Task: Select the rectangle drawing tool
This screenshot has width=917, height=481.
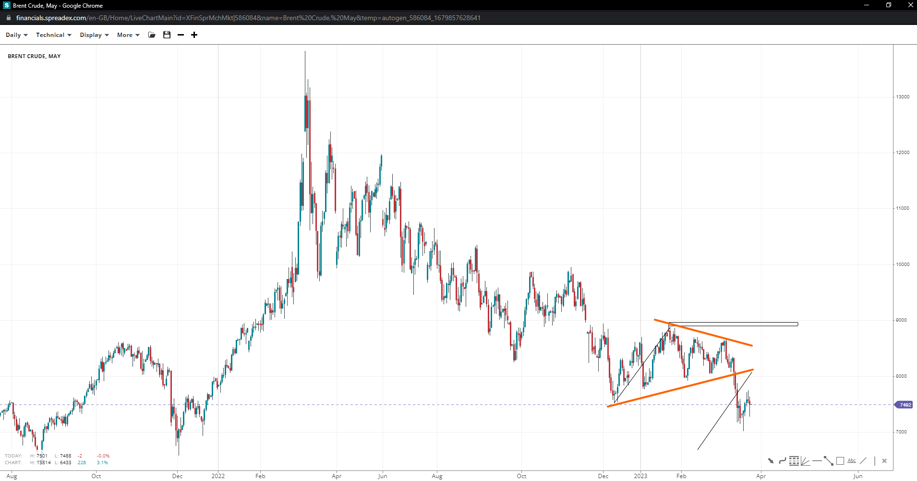Action: tap(840, 461)
